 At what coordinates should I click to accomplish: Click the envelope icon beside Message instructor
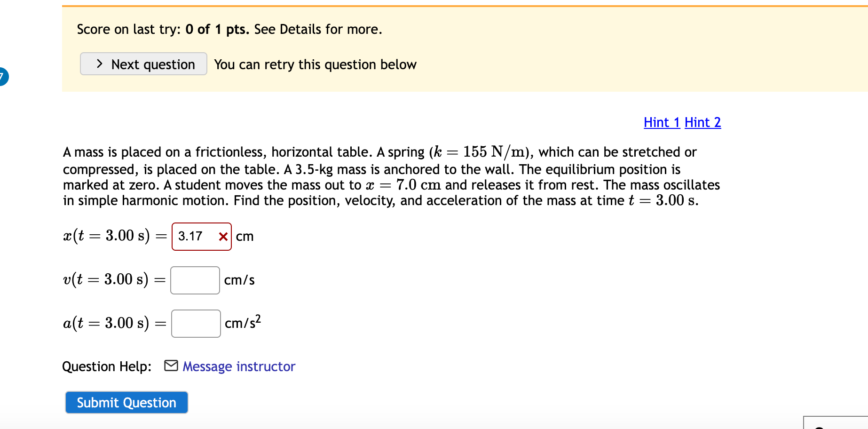(x=170, y=365)
